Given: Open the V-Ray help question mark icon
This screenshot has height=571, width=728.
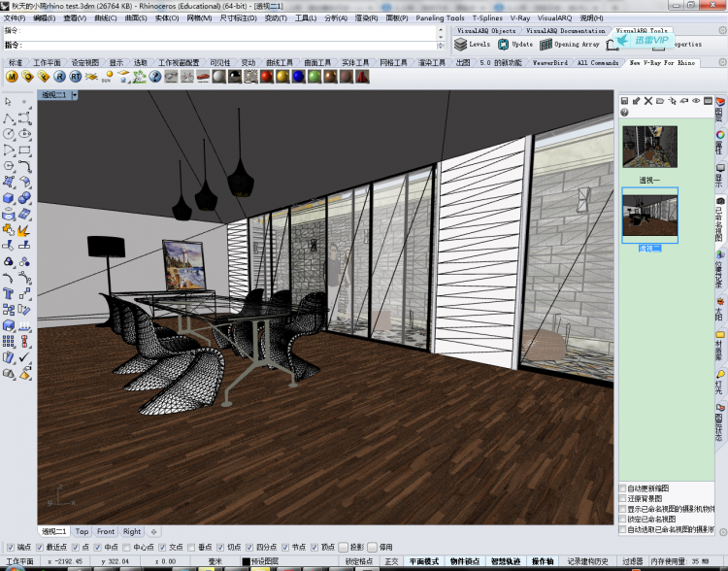Looking at the screenshot, I should (x=155, y=77).
